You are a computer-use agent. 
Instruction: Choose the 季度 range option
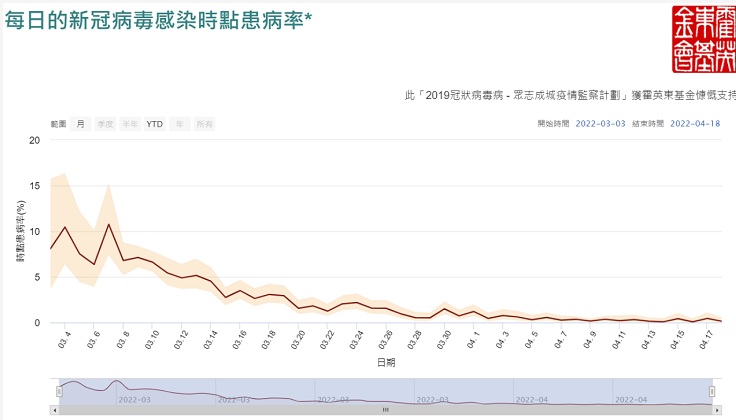[x=105, y=124]
